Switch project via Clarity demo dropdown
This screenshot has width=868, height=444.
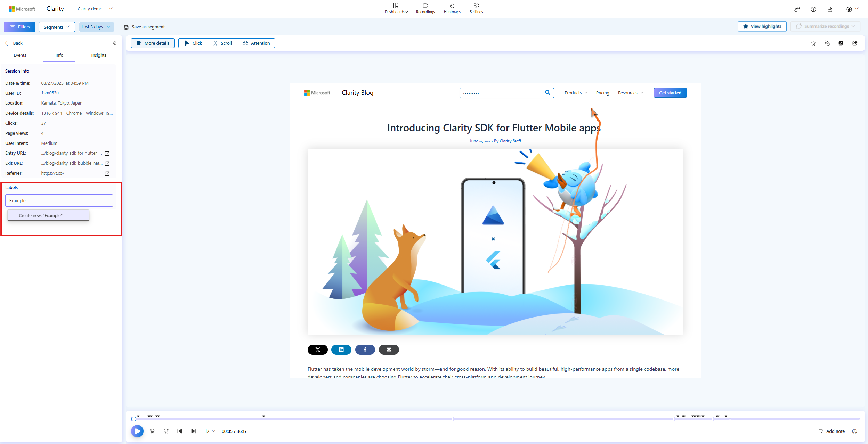click(95, 9)
